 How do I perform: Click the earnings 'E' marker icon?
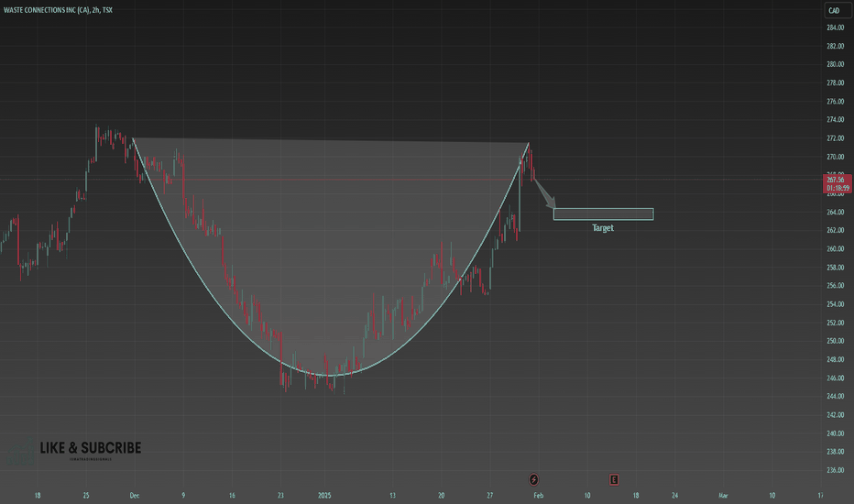tap(614, 479)
